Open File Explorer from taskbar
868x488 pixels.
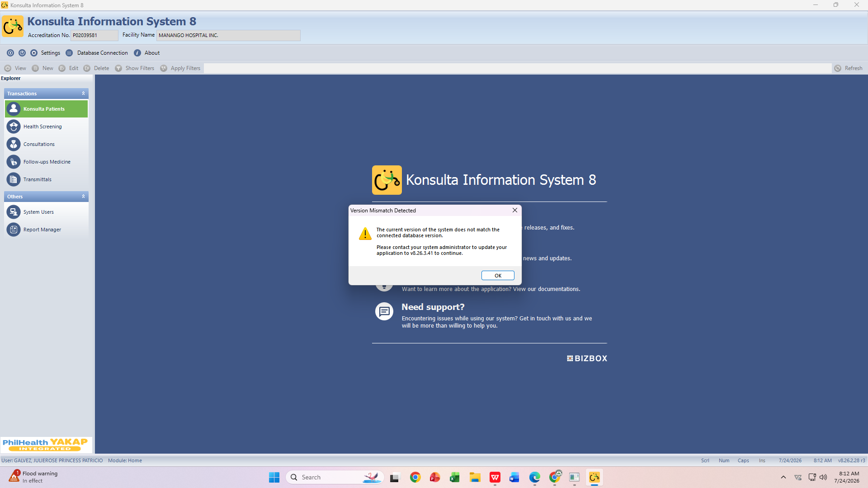(x=475, y=477)
